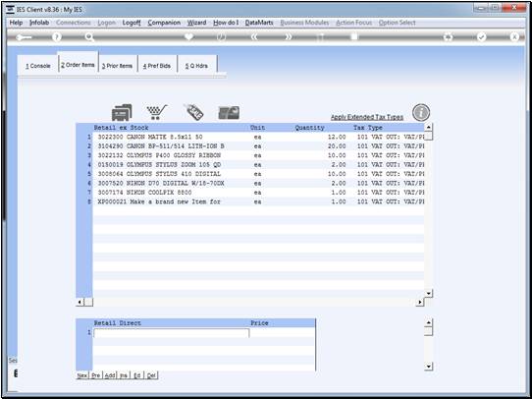The width and height of the screenshot is (532, 399).
Task: Switch to the Console tab
Action: click(x=38, y=66)
